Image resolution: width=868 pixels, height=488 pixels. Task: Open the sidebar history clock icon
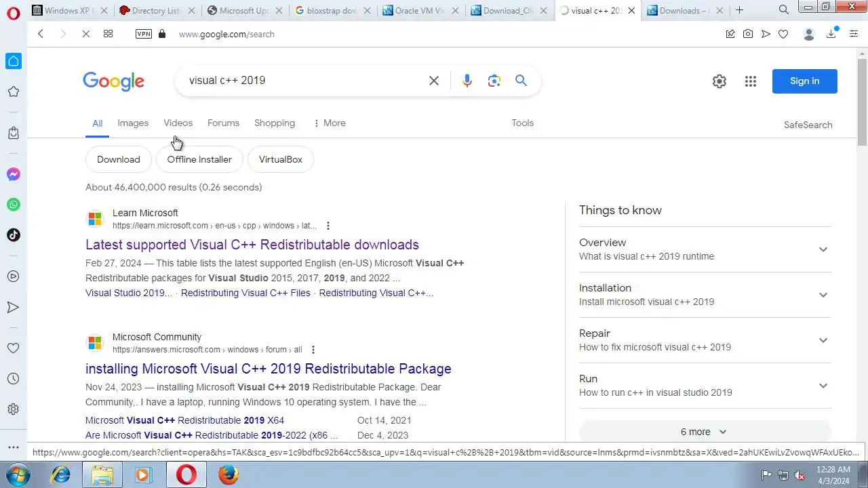[x=14, y=379]
